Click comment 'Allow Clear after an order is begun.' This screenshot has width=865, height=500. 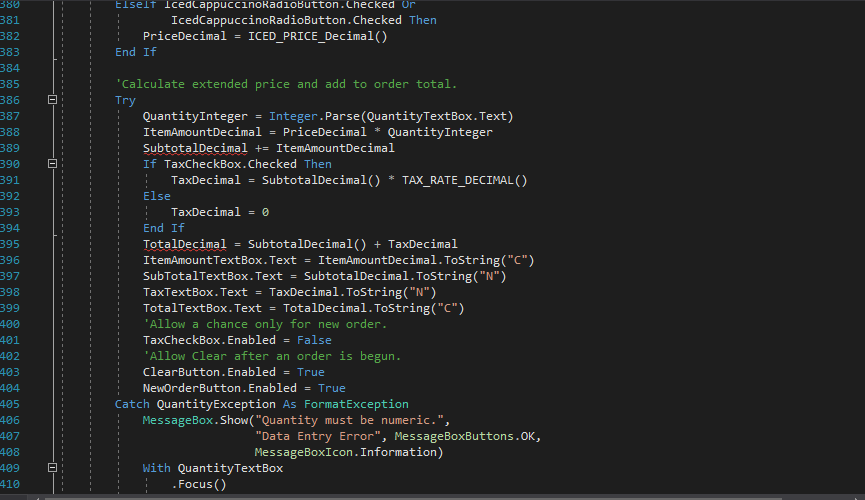coord(272,357)
